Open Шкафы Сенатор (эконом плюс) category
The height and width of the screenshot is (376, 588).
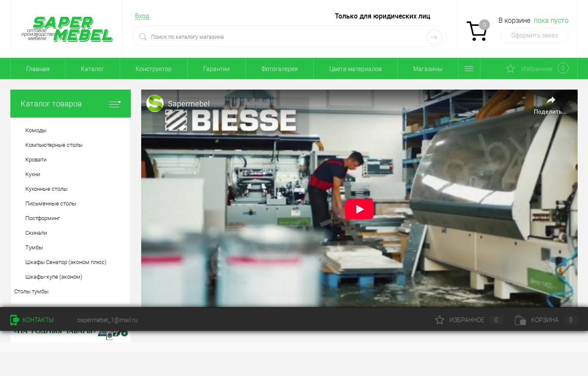pyautogui.click(x=66, y=262)
